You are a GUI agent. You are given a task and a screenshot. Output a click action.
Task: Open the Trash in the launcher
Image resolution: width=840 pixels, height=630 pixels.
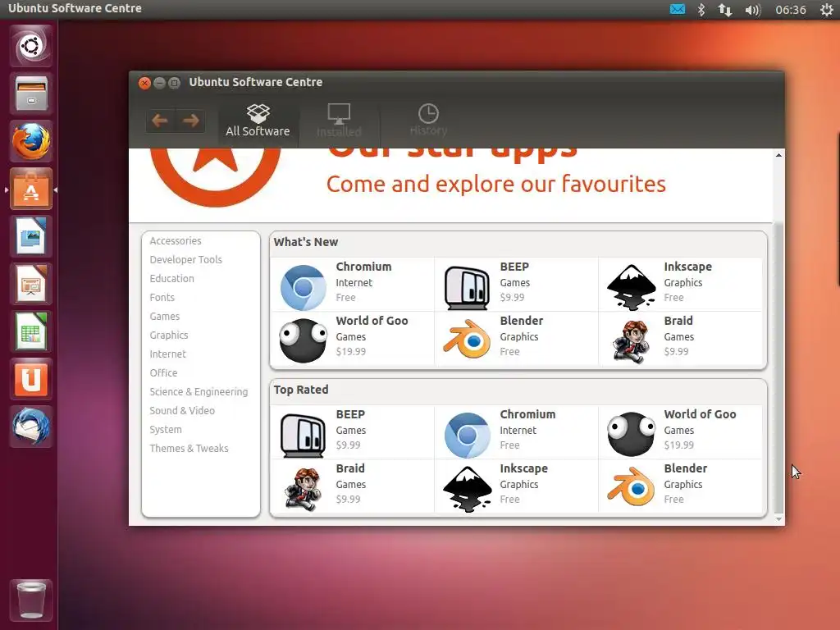30,600
